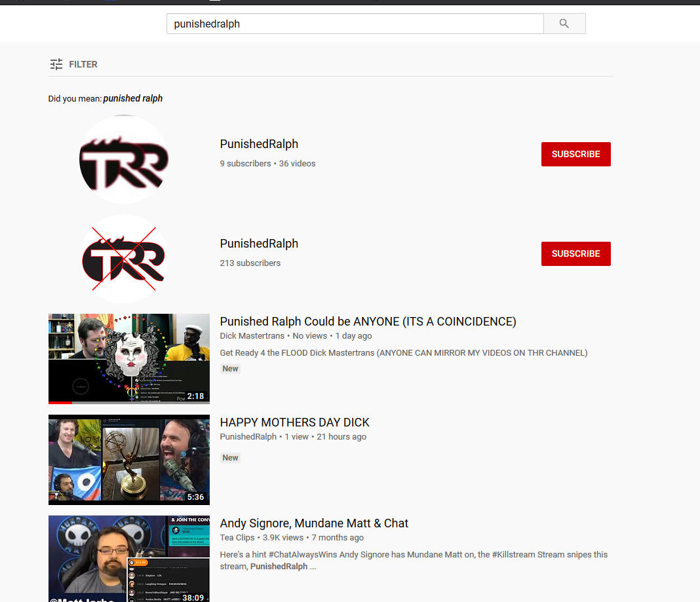700x602 pixels.
Task: Open PunishedRalph channel with 213 subscribers
Action: (259, 244)
